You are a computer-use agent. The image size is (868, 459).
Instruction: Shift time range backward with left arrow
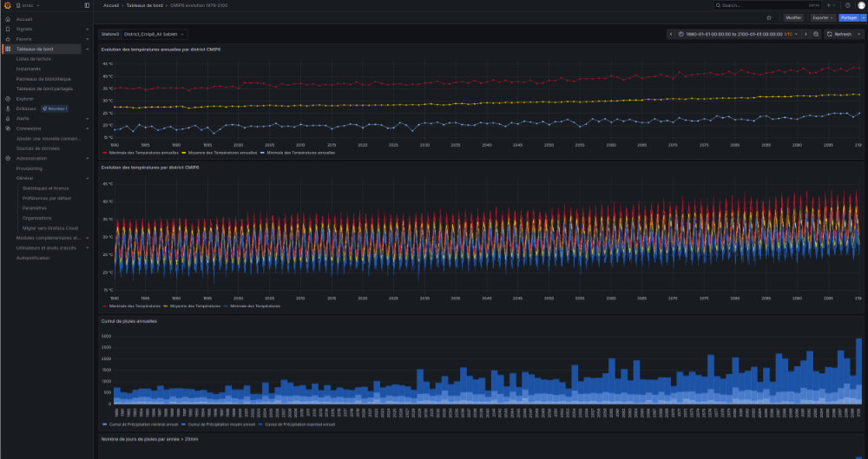point(671,34)
